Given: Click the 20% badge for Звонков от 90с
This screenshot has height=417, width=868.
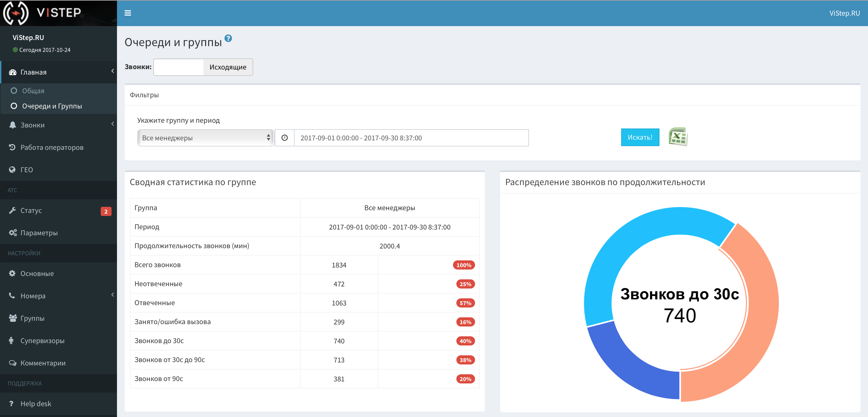Looking at the screenshot, I should click(x=466, y=379).
